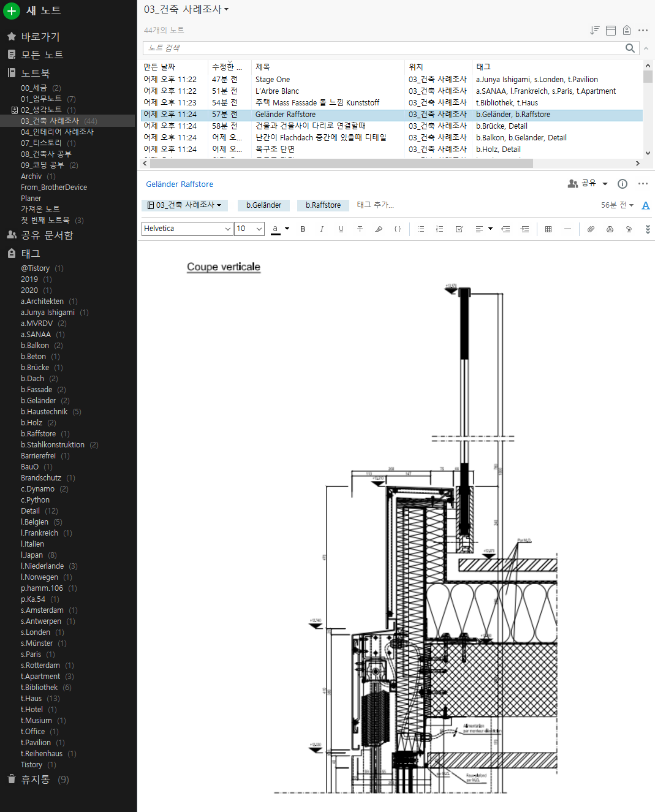Attach a Google Drive file
Viewport: 655px width, 812px height.
pyautogui.click(x=610, y=229)
